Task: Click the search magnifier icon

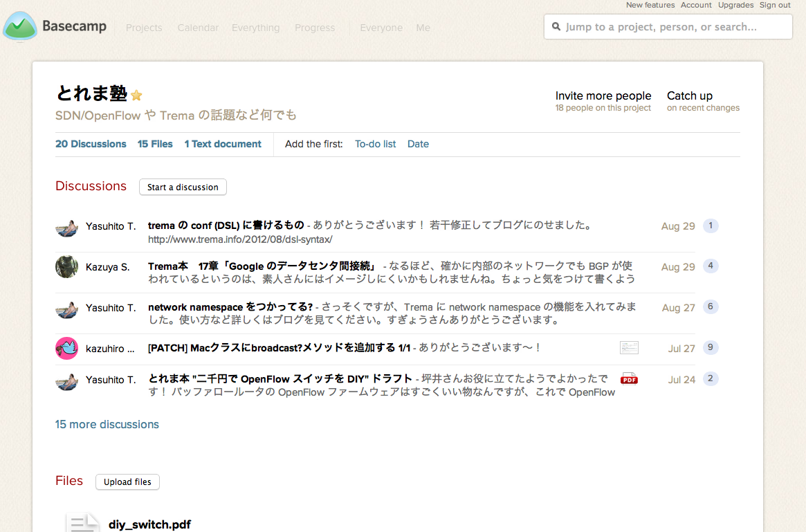Action: point(556,27)
